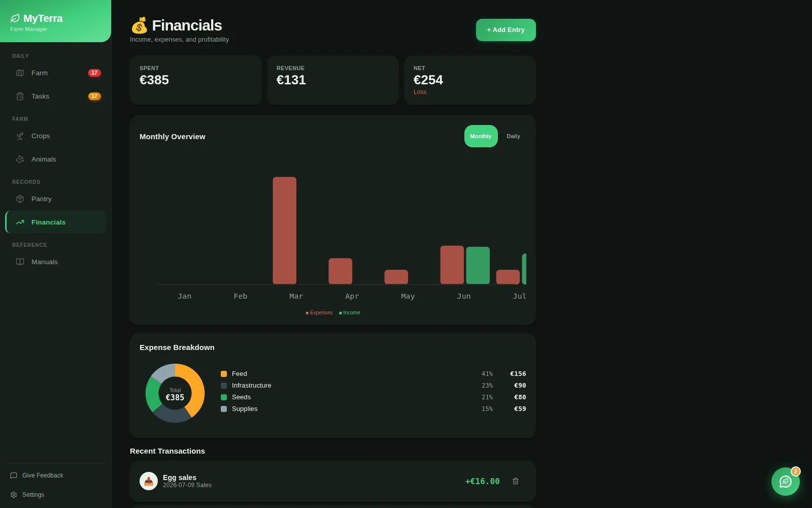Click the Infrastructure €90 amount
Image resolution: width=812 pixels, height=508 pixels.
(x=520, y=386)
